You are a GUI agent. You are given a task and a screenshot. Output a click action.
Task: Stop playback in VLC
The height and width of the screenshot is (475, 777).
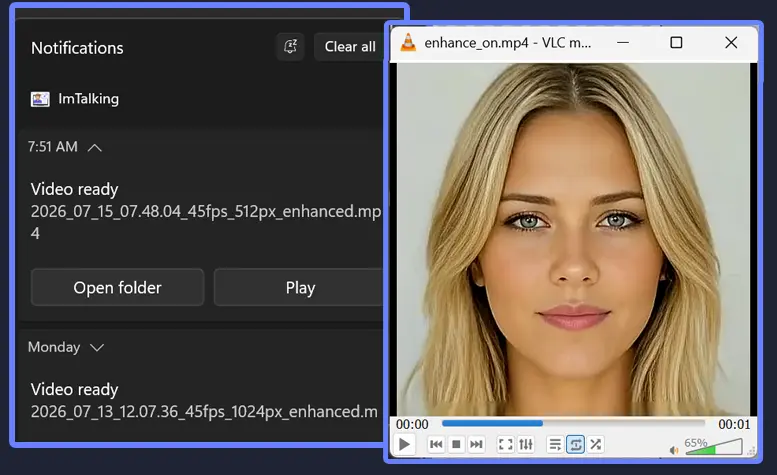pyautogui.click(x=456, y=444)
